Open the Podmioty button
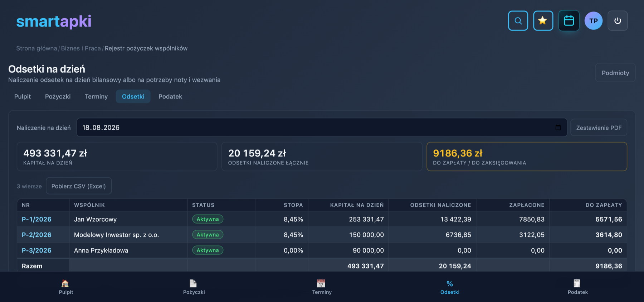This screenshot has height=302, width=644. (615, 73)
